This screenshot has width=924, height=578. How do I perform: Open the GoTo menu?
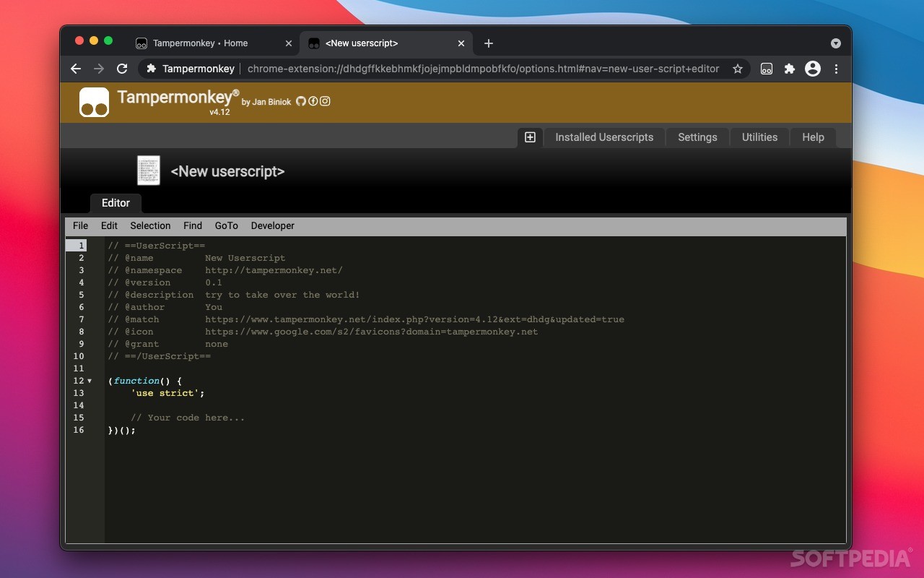click(x=226, y=226)
